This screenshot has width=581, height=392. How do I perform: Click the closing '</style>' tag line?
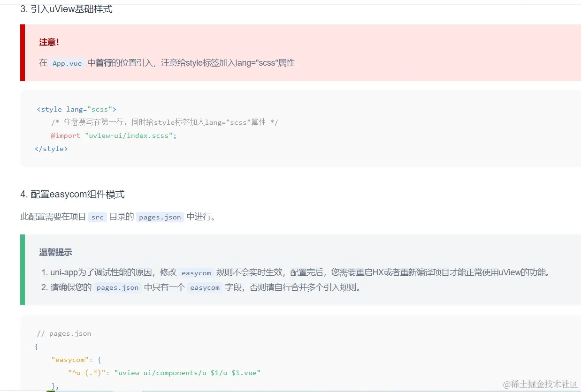coord(51,149)
